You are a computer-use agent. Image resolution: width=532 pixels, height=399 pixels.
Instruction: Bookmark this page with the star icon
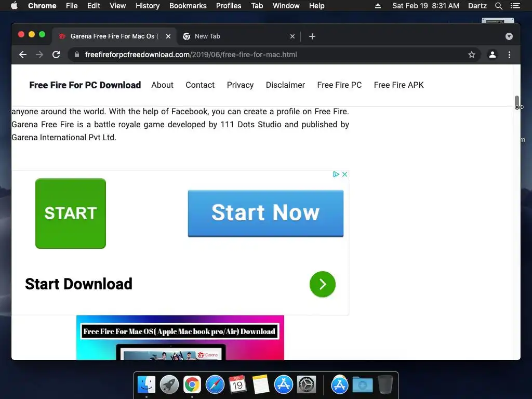472,55
